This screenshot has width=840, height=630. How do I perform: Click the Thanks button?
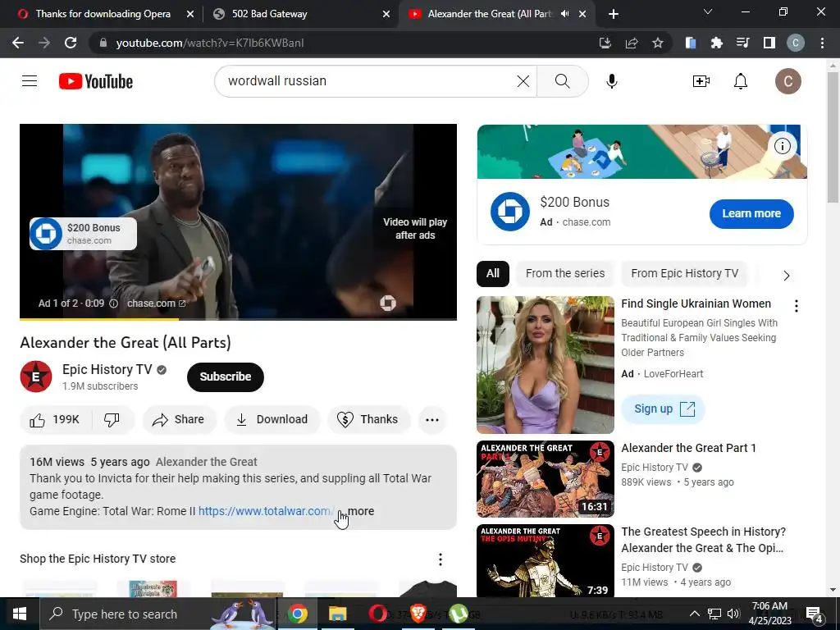point(368,419)
